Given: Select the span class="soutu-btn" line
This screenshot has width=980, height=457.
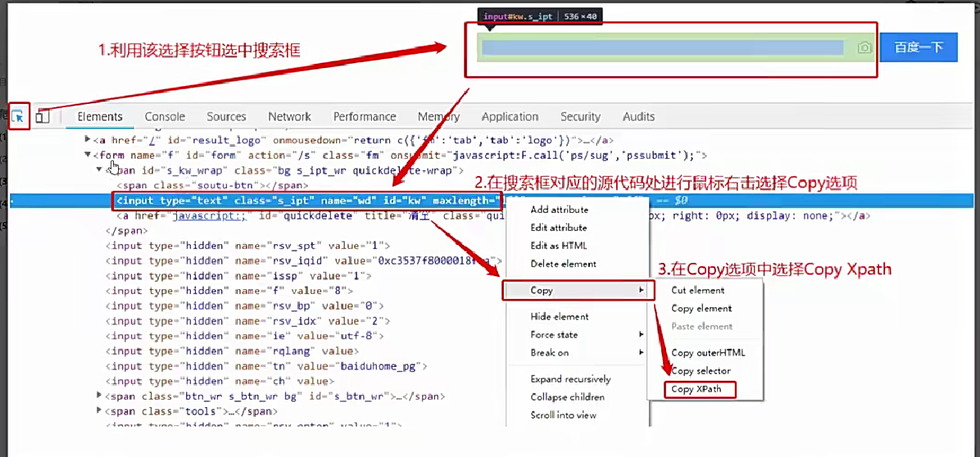Looking at the screenshot, I should pos(212,185).
